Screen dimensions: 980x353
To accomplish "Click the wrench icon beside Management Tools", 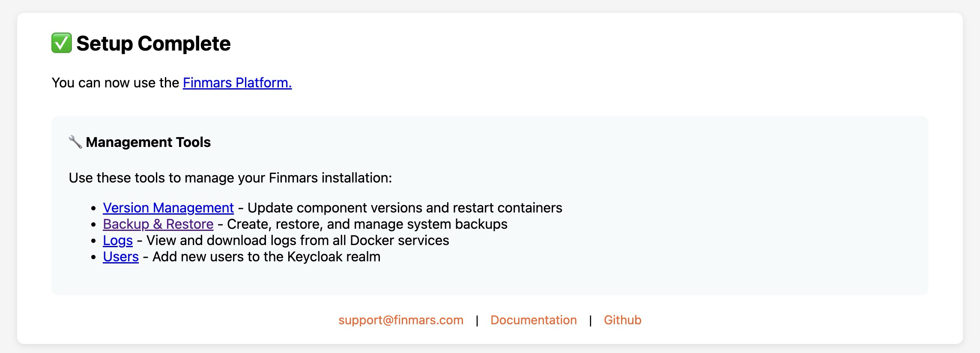I will [x=75, y=142].
